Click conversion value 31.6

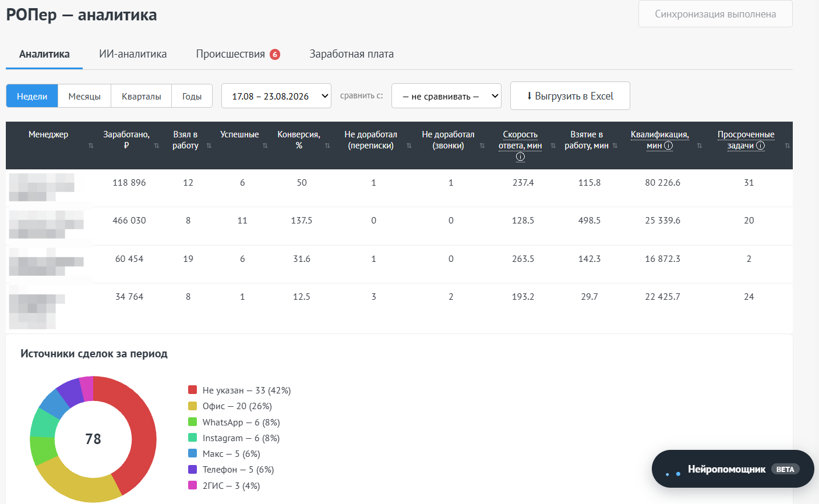(x=302, y=259)
